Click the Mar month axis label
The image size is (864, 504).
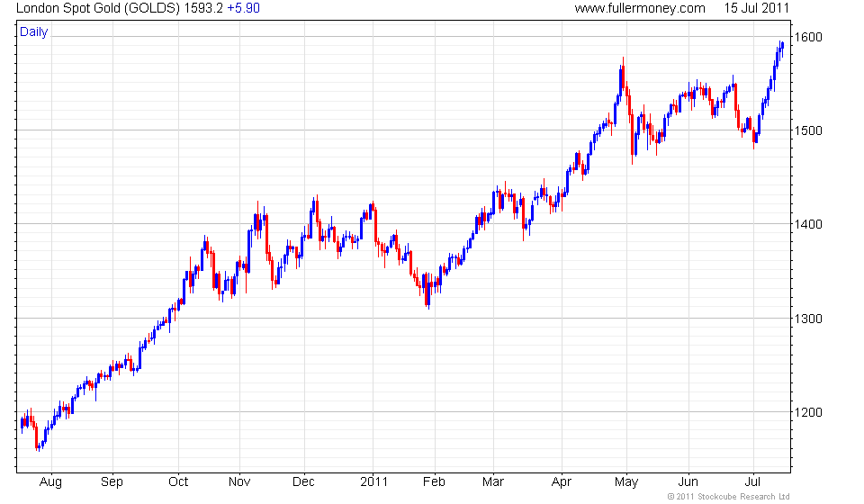[x=493, y=482]
